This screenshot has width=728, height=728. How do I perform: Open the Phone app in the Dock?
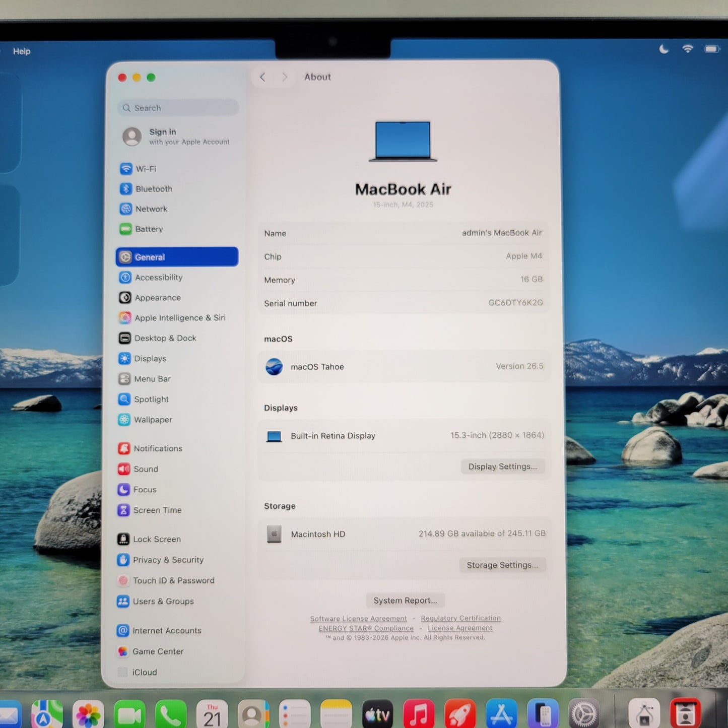[171, 714]
